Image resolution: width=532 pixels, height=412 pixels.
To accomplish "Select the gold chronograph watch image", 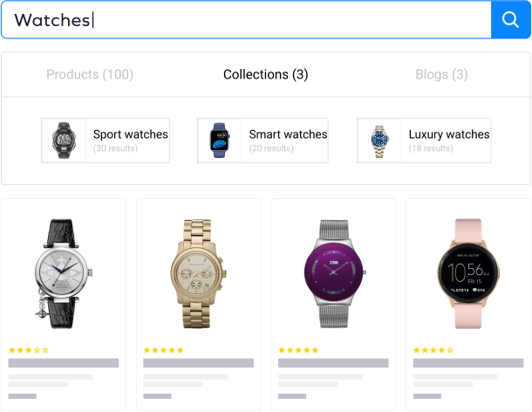I will (x=198, y=274).
